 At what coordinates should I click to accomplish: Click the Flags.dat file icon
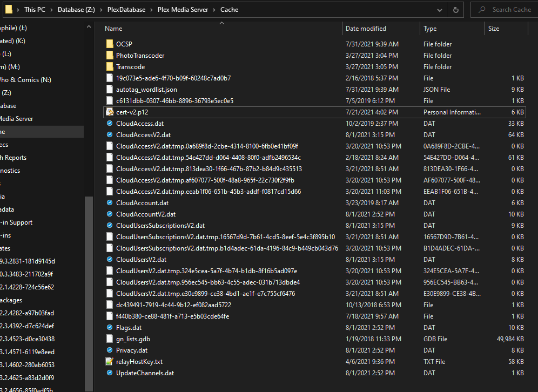(x=110, y=327)
